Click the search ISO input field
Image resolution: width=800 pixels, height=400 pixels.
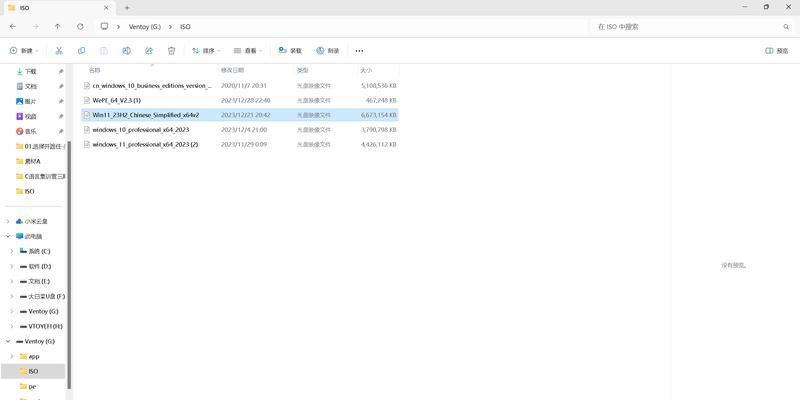[x=689, y=27]
